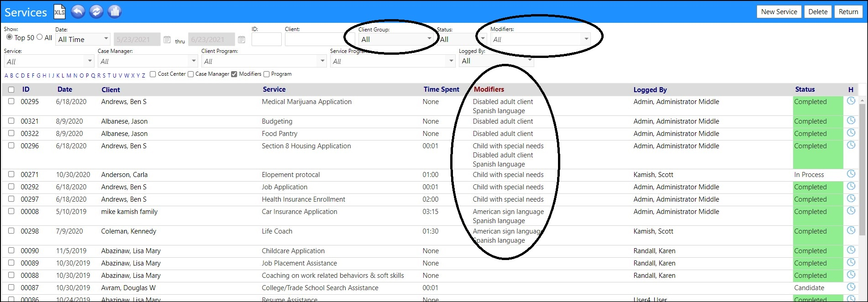Check the box for service 00271
Image resolution: width=868 pixels, height=302 pixels.
pyautogui.click(x=11, y=174)
